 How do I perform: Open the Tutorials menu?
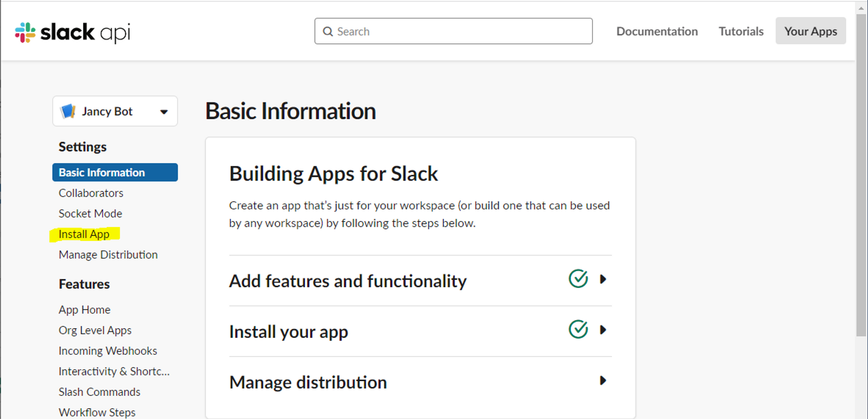(741, 31)
